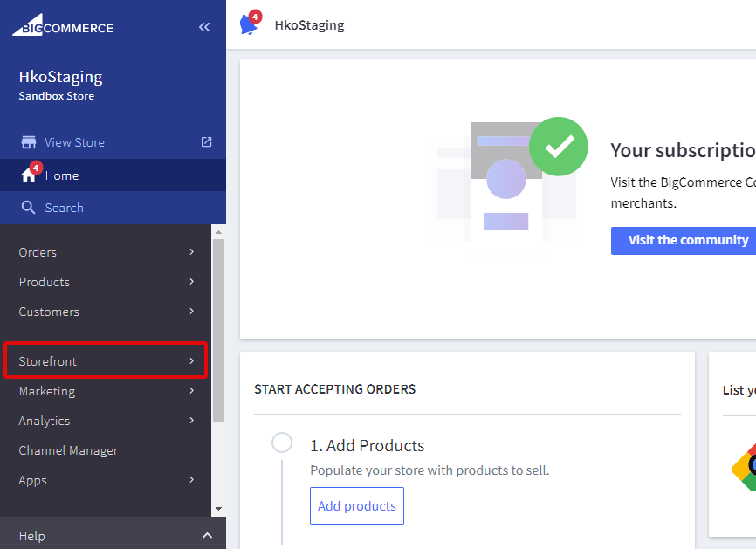Open the Products menu
The image size is (756, 549).
[106, 282]
